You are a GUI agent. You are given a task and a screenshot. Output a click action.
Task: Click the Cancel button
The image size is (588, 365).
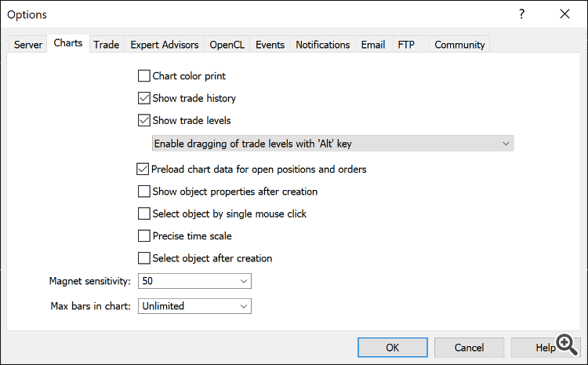pyautogui.click(x=469, y=347)
